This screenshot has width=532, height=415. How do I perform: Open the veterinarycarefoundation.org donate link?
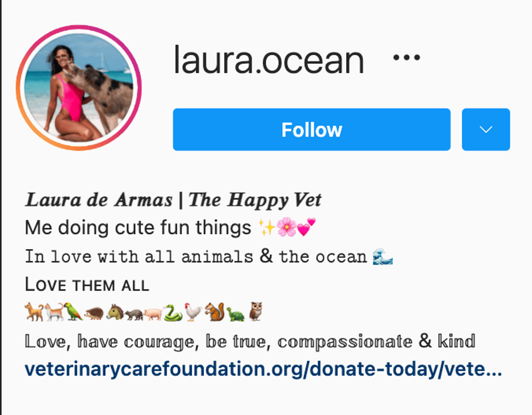(263, 369)
